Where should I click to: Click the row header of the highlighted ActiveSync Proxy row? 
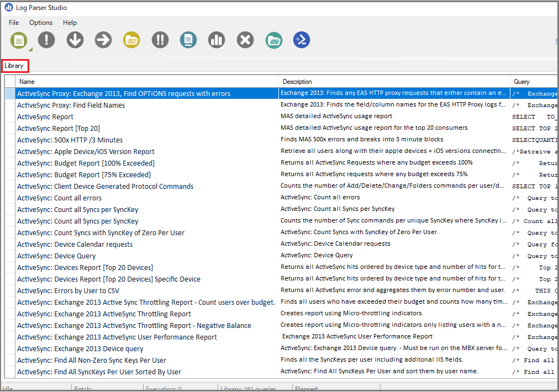click(10, 93)
